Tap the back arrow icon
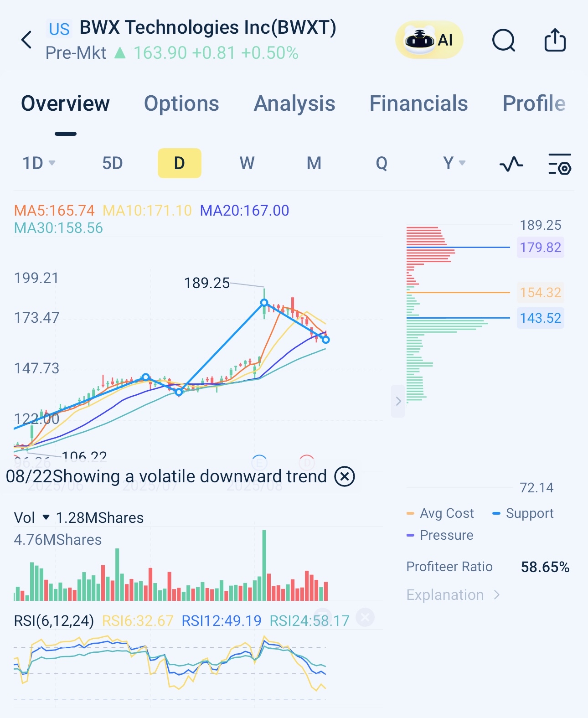This screenshot has height=718, width=588. [x=27, y=40]
